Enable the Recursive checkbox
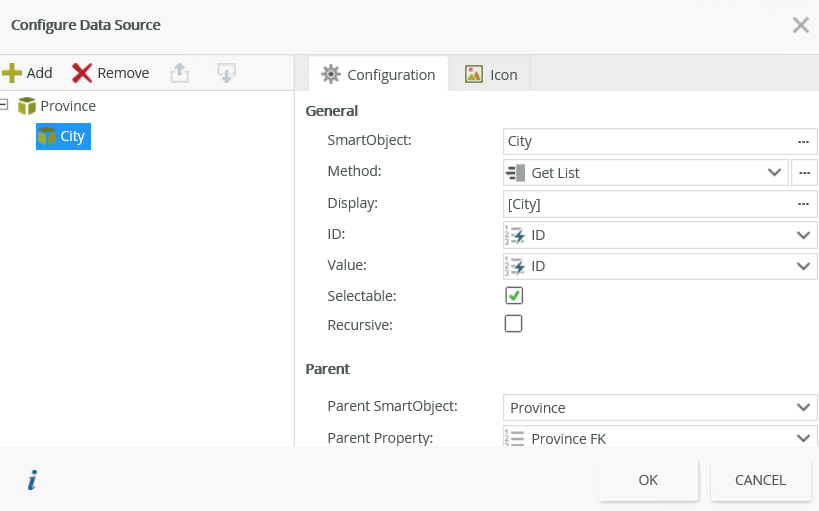 point(514,324)
